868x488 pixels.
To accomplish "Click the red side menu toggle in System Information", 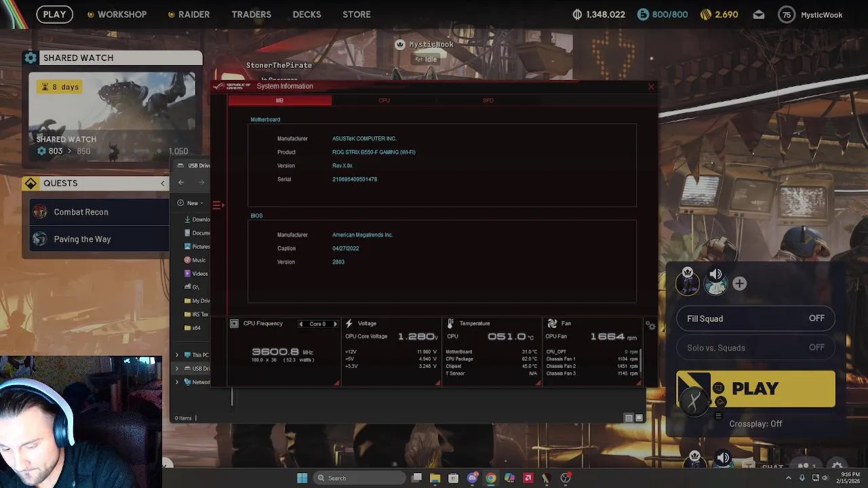I will point(218,204).
